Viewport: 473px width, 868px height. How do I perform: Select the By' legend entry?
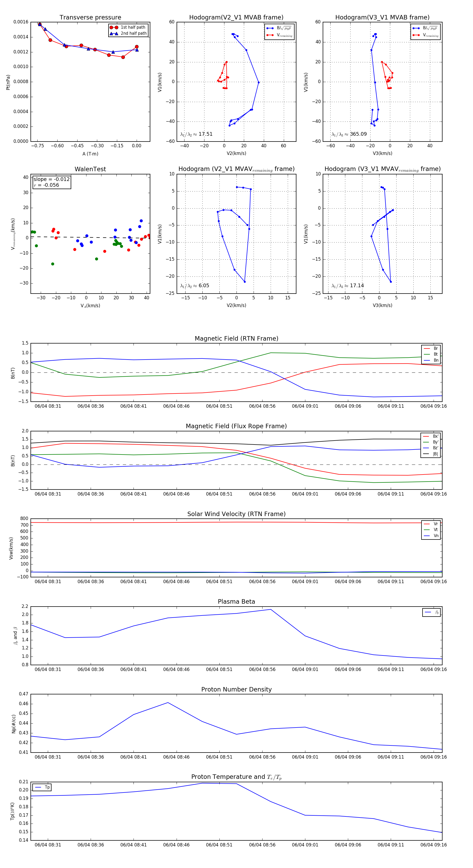431,442
